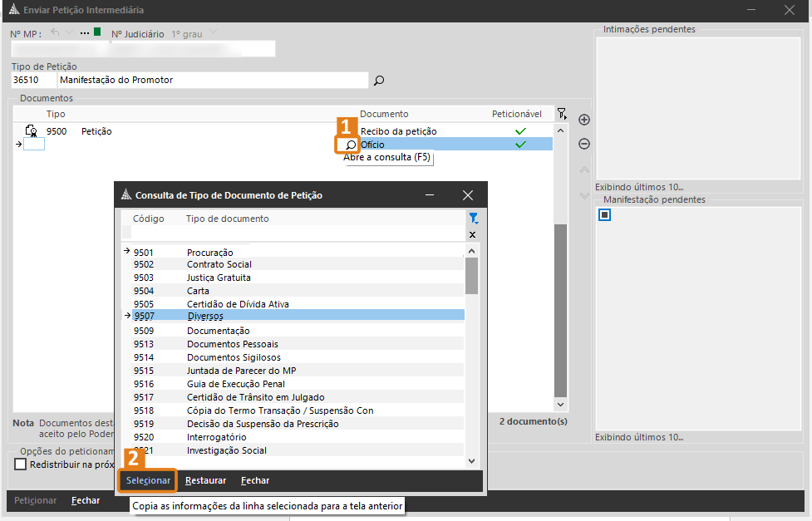Click the blue filter icon in consulta dialog
Screen dimensions: 812x521
(x=473, y=219)
